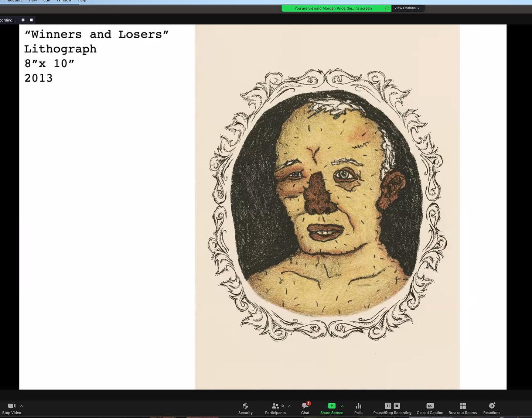Pause recording from top-left indicator
This screenshot has height=418, width=532.
(23, 20)
